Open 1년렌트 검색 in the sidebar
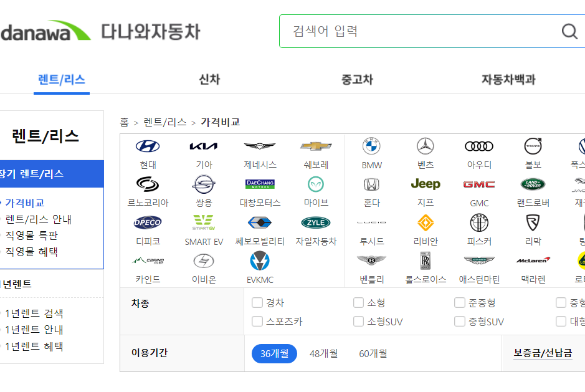Image resolution: width=585 pixels, height=392 pixels. pos(34,313)
